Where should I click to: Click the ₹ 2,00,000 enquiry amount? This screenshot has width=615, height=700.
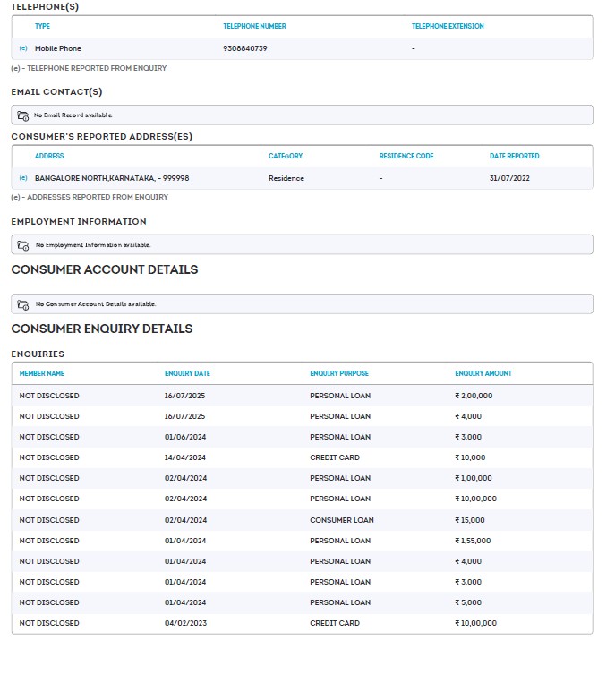474,396
